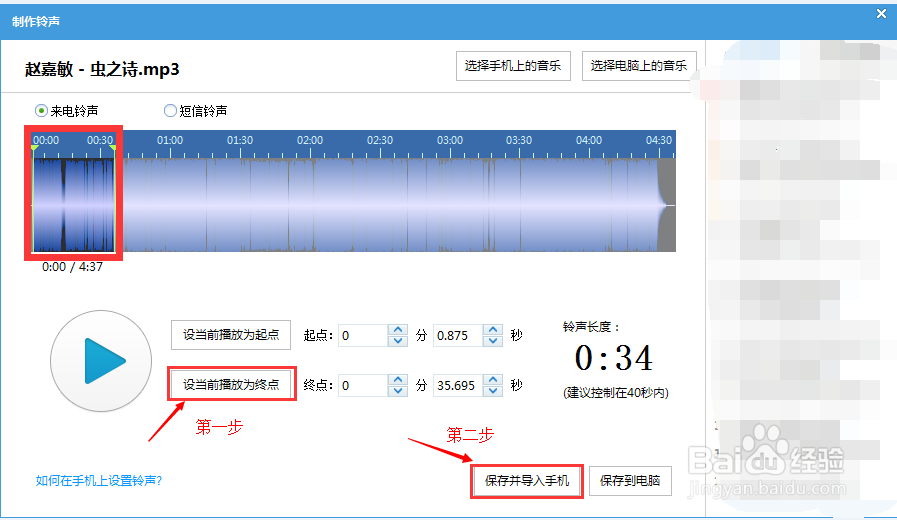Viewport: 897px width, 520px height.
Task: Decrease start point minutes value
Action: pos(398,341)
